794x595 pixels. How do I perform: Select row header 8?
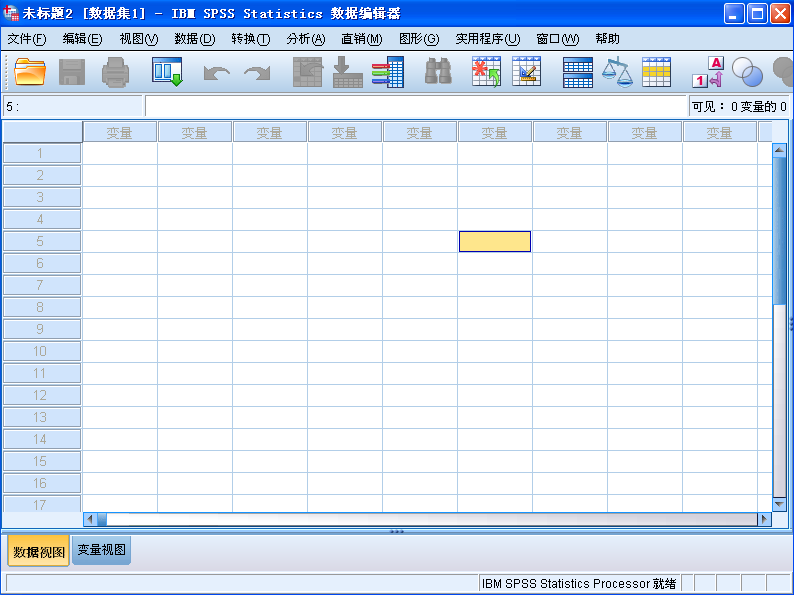pyautogui.click(x=42, y=307)
